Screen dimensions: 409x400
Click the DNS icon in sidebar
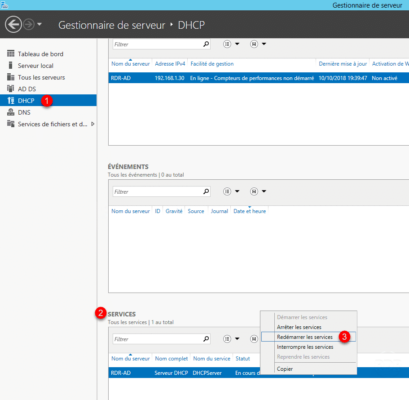point(11,112)
